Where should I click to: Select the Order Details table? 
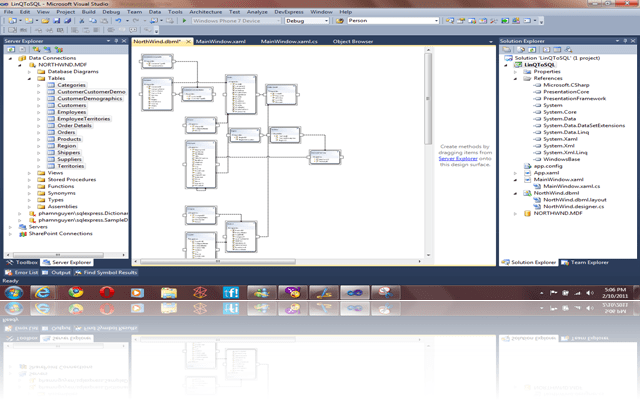coord(75,125)
